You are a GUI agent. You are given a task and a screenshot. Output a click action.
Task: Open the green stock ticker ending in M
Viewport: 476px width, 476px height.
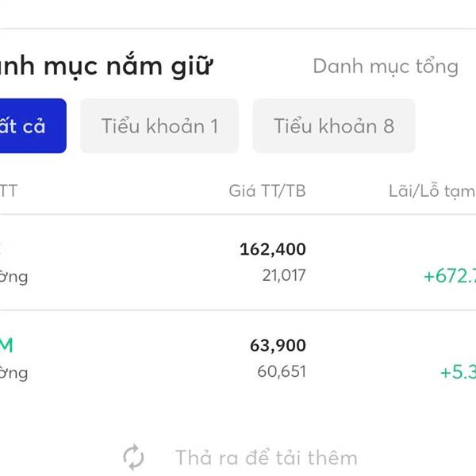[x=6, y=345]
